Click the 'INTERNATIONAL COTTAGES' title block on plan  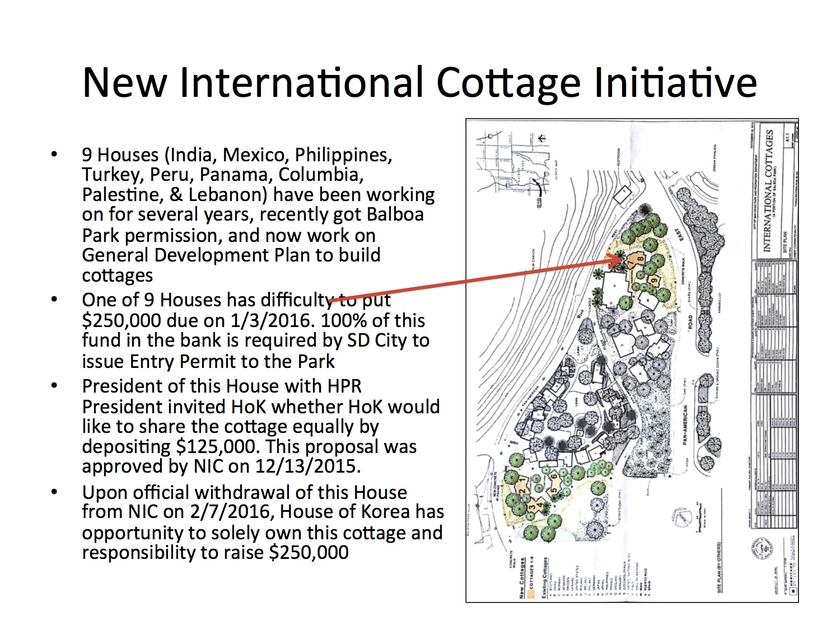coord(768,191)
